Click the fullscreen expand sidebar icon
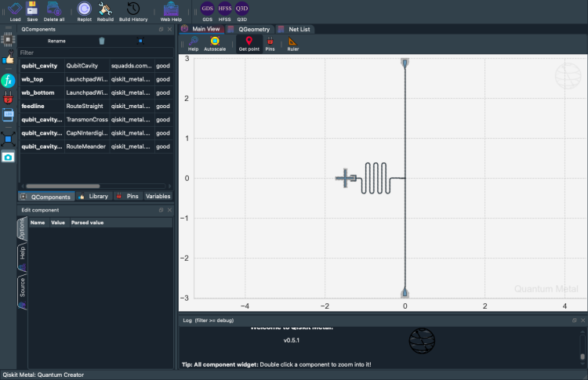The height and width of the screenshot is (380, 588). tap(8, 139)
